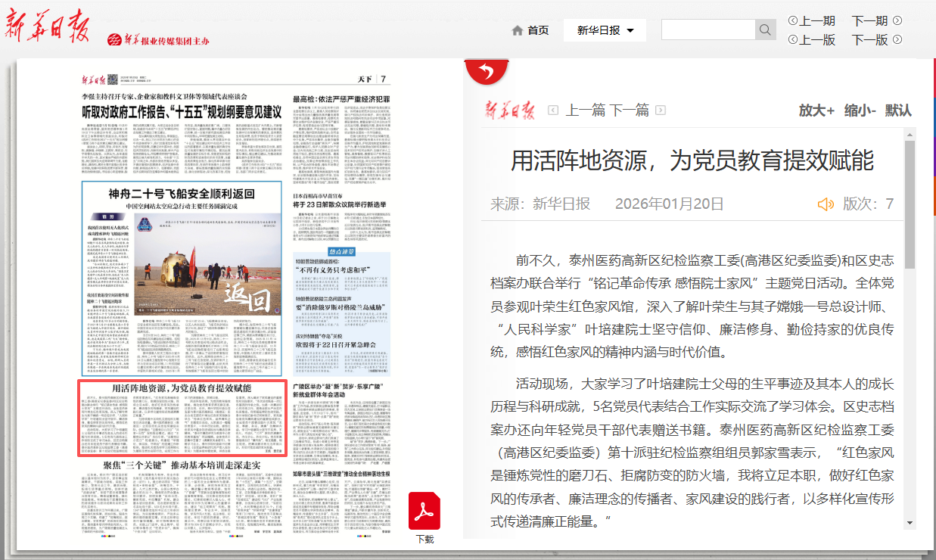This screenshot has width=936, height=560.
Task: Open 下一版 next page
Action: [876, 40]
